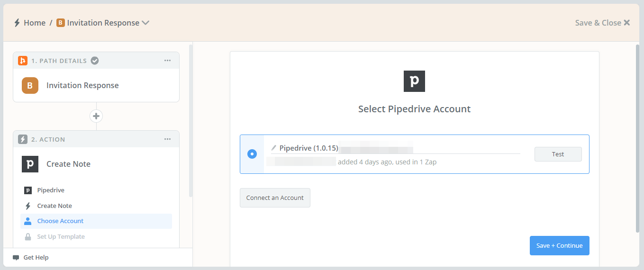Click the lock icon beside Set Up Template
The image size is (644, 270).
click(x=28, y=237)
